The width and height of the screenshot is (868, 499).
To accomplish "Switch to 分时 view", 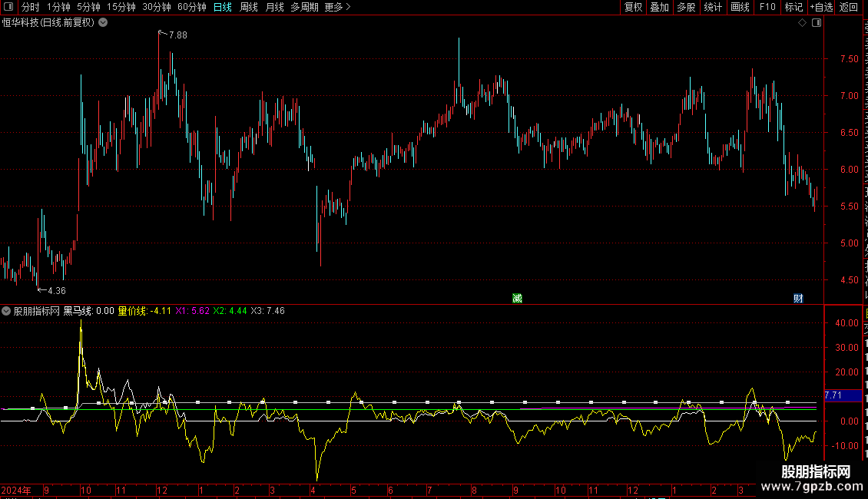I will [x=31, y=7].
